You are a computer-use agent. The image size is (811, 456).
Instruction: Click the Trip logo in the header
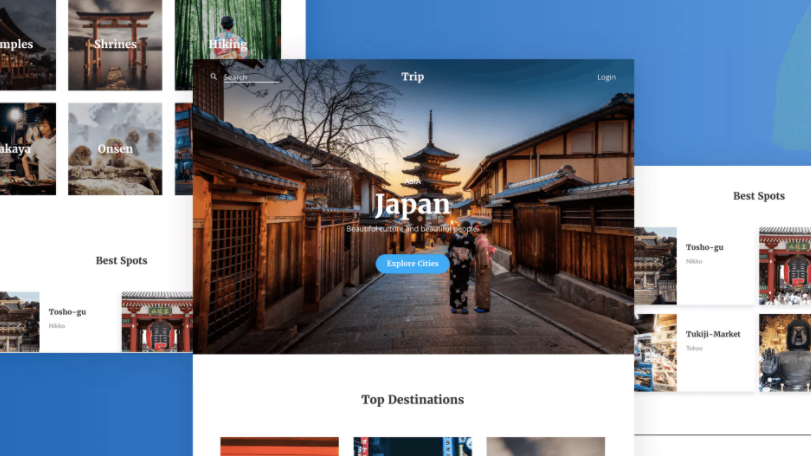tap(412, 77)
